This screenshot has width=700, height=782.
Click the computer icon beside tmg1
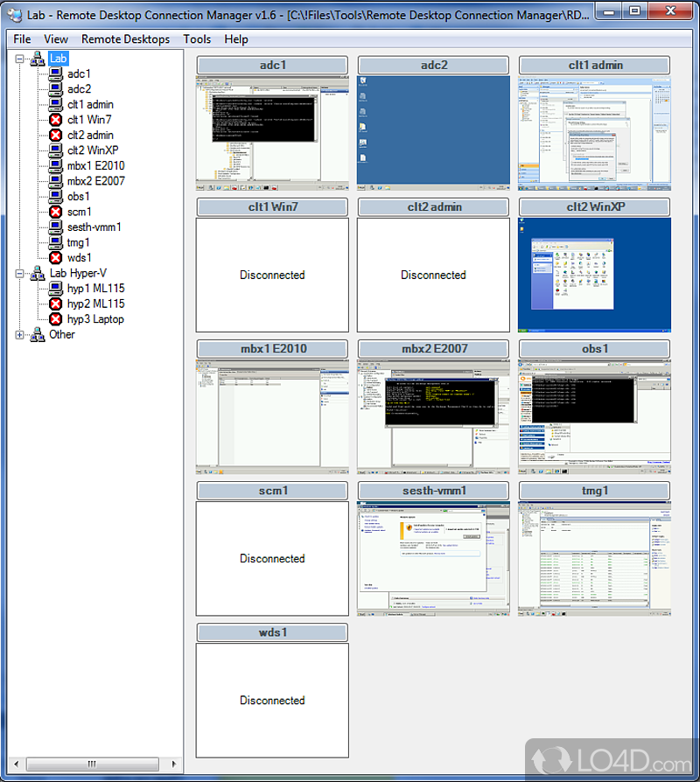pos(55,242)
